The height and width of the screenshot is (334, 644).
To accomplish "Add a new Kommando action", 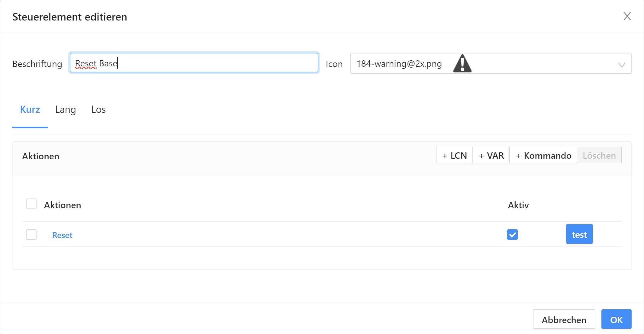I will pos(543,155).
